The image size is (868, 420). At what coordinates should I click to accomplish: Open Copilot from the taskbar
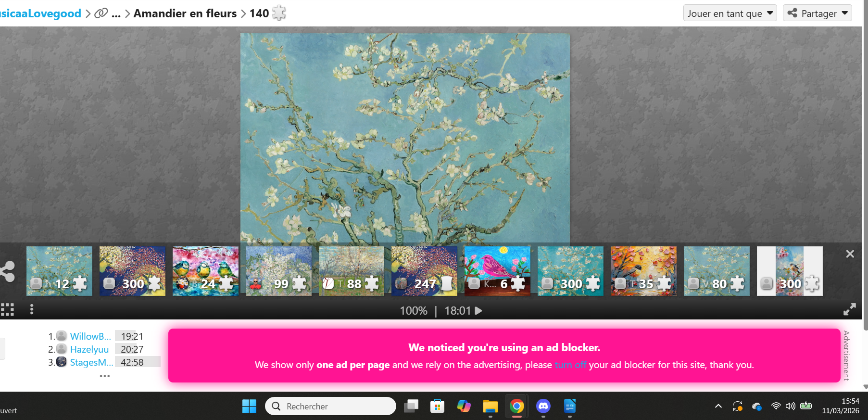[x=464, y=407]
